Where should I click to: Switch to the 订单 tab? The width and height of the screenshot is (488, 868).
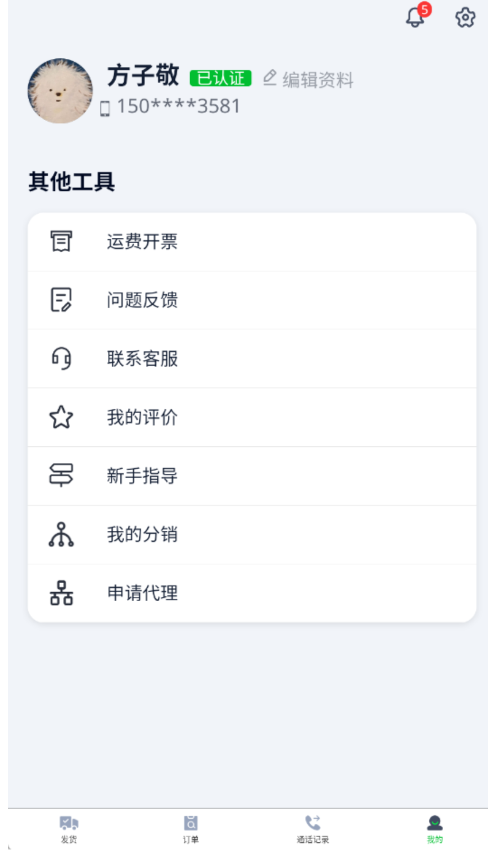coord(191,829)
